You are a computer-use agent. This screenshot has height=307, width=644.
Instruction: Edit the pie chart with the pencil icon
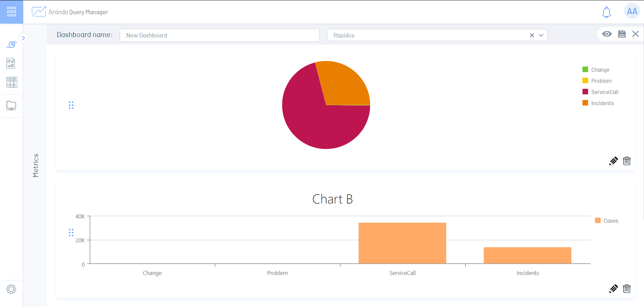(x=613, y=161)
